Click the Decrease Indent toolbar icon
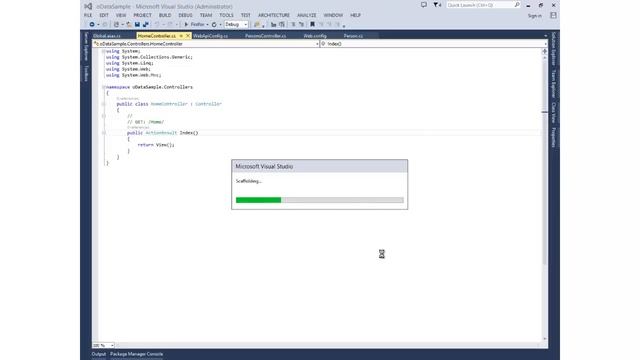Image resolution: width=640 pixels, height=360 pixels. [x=293, y=24]
